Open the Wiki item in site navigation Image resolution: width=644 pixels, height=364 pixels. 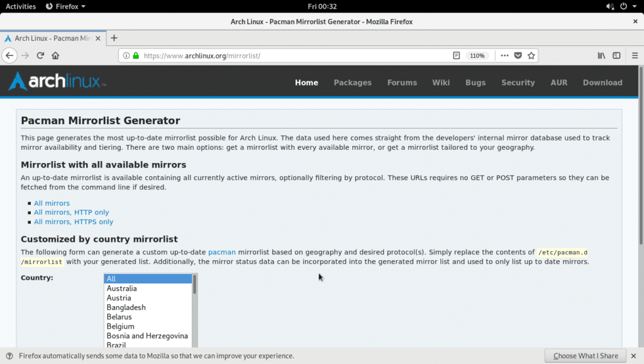coord(441,82)
